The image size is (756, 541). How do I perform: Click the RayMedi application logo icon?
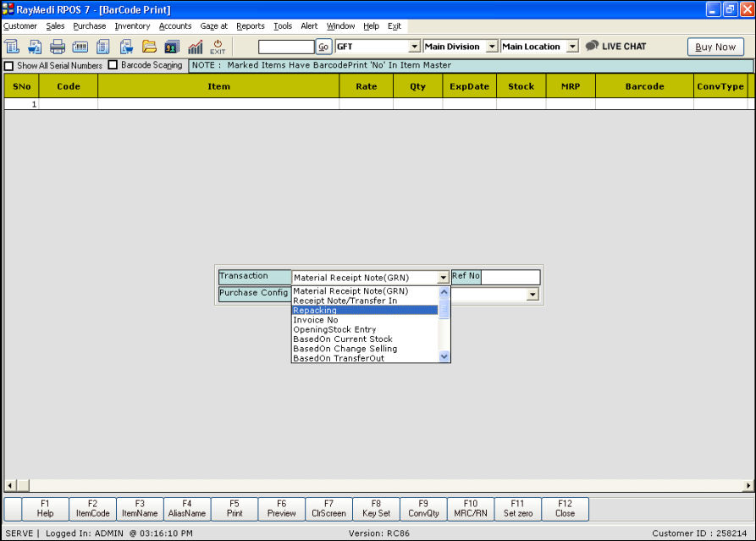click(8, 8)
